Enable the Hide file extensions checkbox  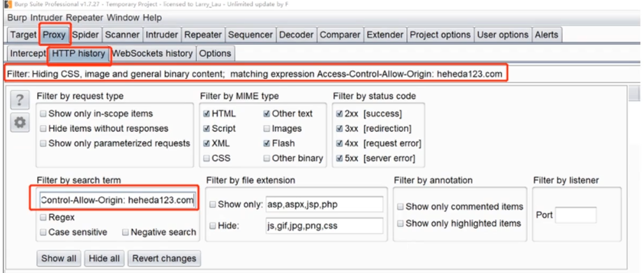click(x=213, y=225)
